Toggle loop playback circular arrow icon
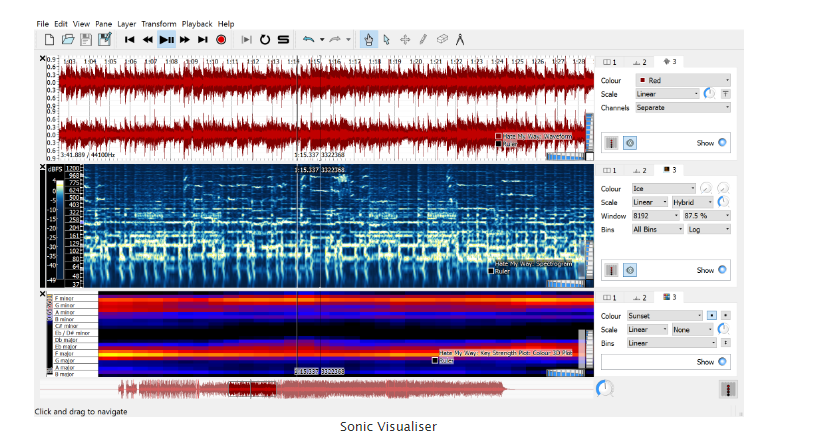Screen dimensions: 835x439 pyautogui.click(x=265, y=39)
